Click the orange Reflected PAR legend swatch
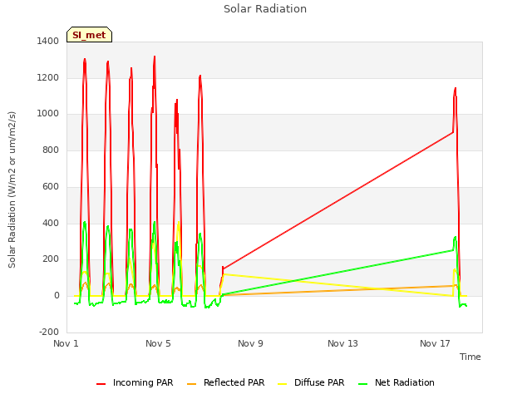 pyautogui.click(x=192, y=384)
